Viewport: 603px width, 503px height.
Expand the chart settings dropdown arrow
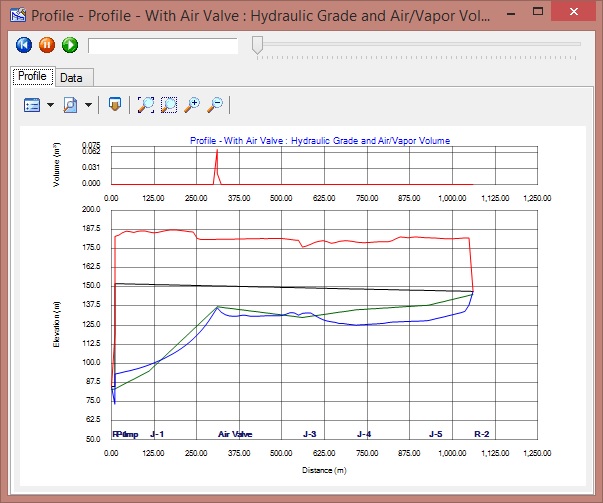(49, 104)
